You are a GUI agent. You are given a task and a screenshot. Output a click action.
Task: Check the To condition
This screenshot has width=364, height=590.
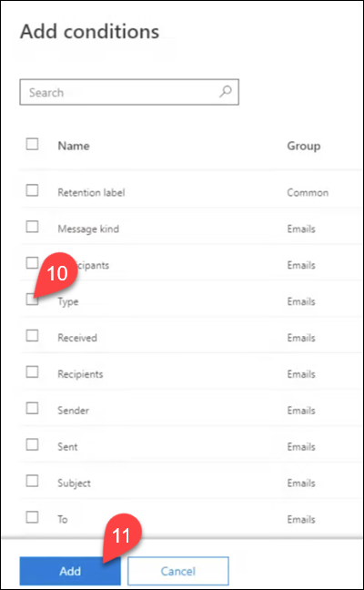click(33, 517)
